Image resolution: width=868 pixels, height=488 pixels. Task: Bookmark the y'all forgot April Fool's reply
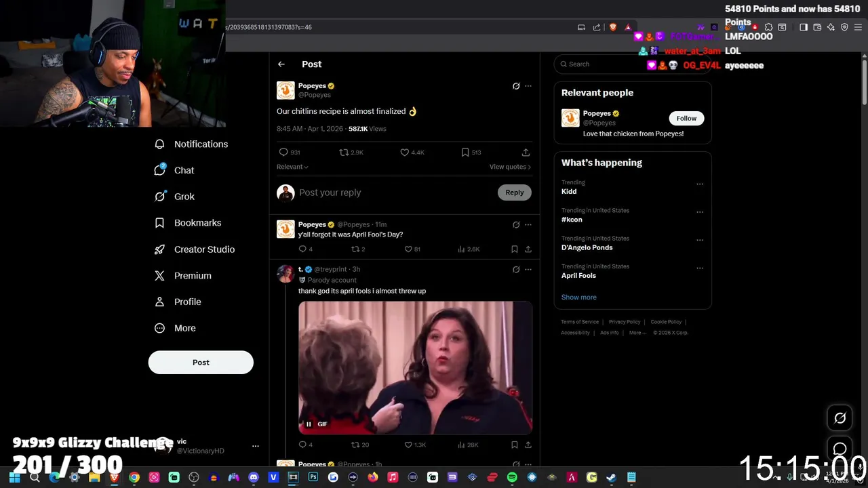pos(514,249)
